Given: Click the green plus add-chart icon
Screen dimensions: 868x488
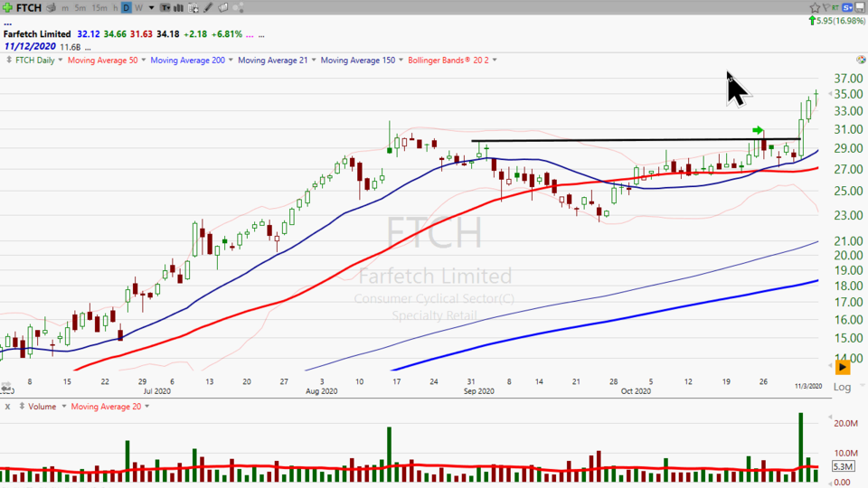Looking at the screenshot, I should click(7, 7).
